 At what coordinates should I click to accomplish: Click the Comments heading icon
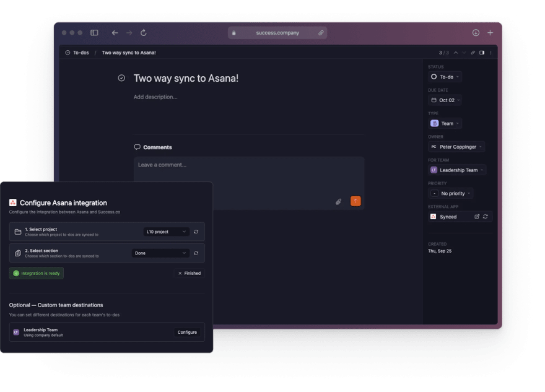click(137, 147)
